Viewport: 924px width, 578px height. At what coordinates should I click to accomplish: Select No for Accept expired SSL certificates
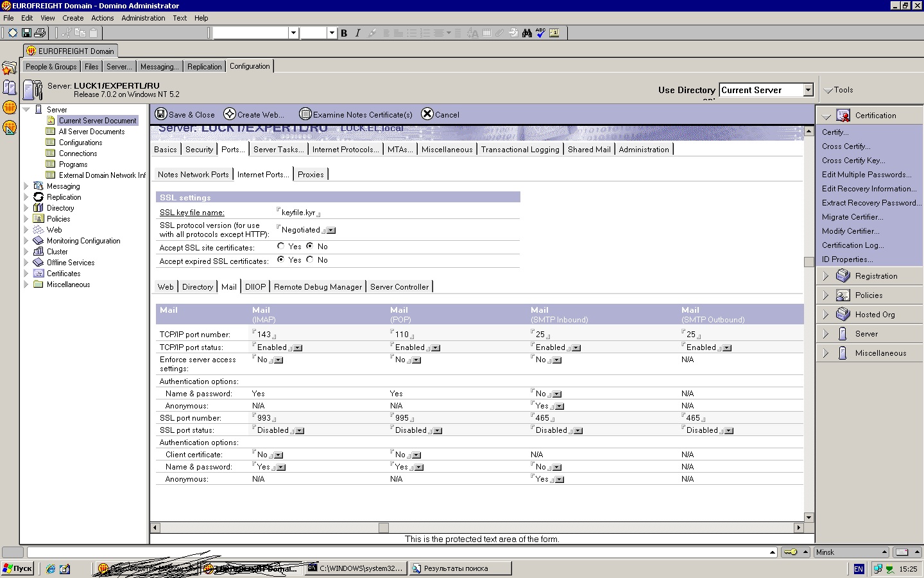(310, 259)
